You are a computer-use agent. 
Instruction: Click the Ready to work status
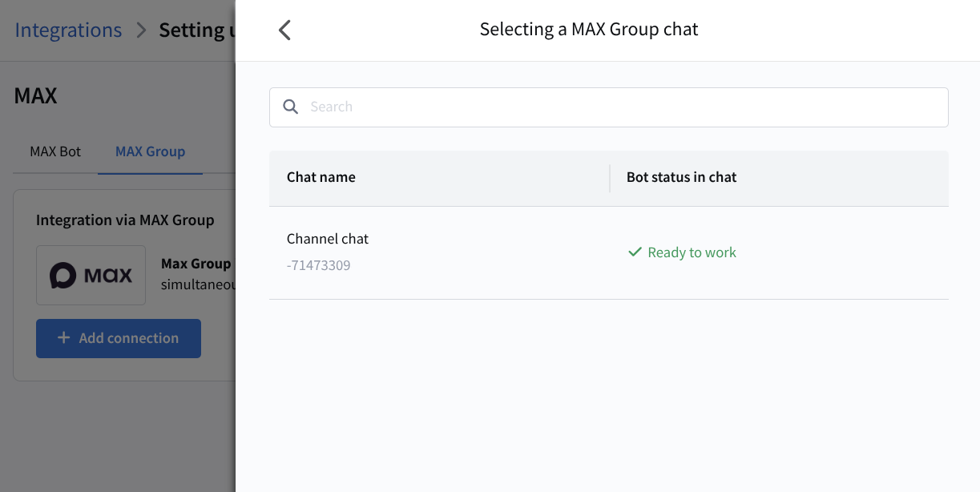point(692,252)
